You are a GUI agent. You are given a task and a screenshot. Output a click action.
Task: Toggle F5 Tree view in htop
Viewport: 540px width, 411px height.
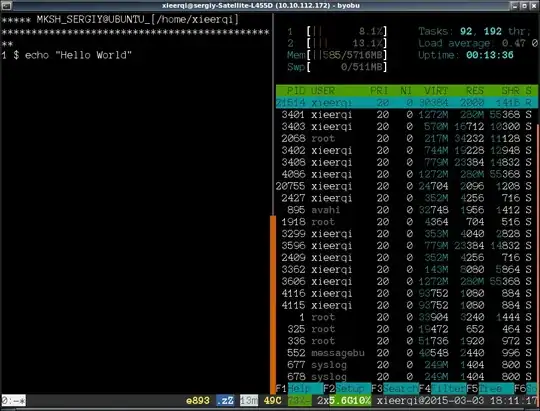(x=490, y=388)
